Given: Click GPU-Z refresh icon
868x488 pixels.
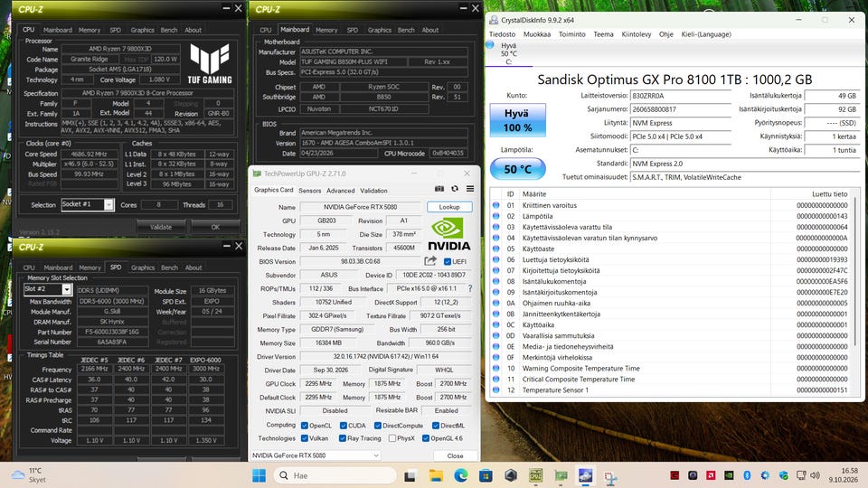Looking at the screenshot, I should click(x=455, y=189).
